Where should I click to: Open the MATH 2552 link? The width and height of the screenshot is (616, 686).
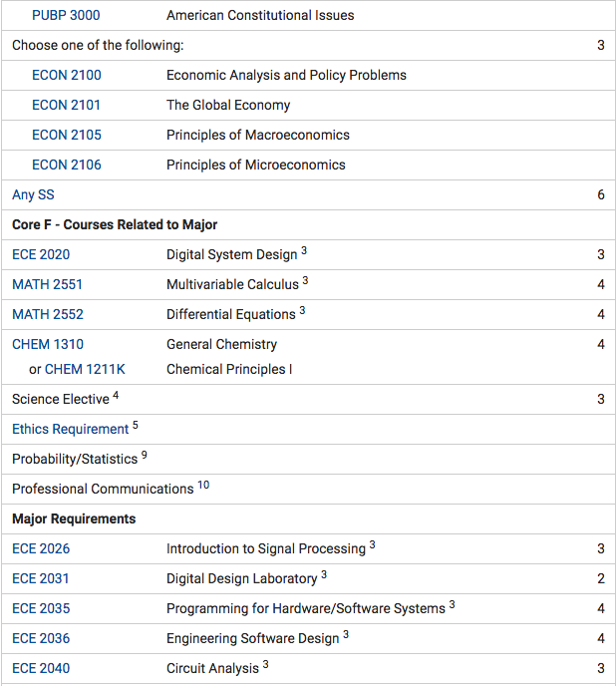tap(48, 314)
